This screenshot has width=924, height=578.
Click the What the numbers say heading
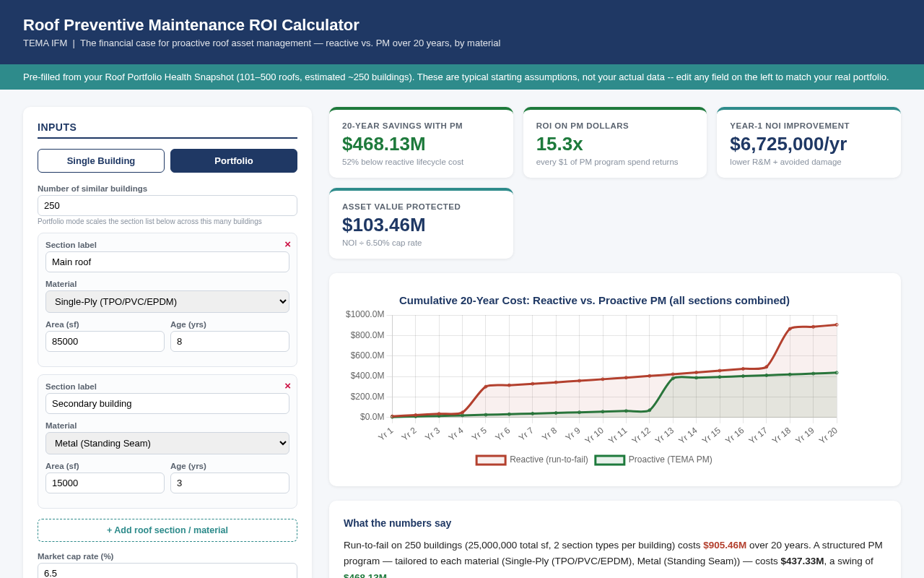pyautogui.click(x=397, y=523)
